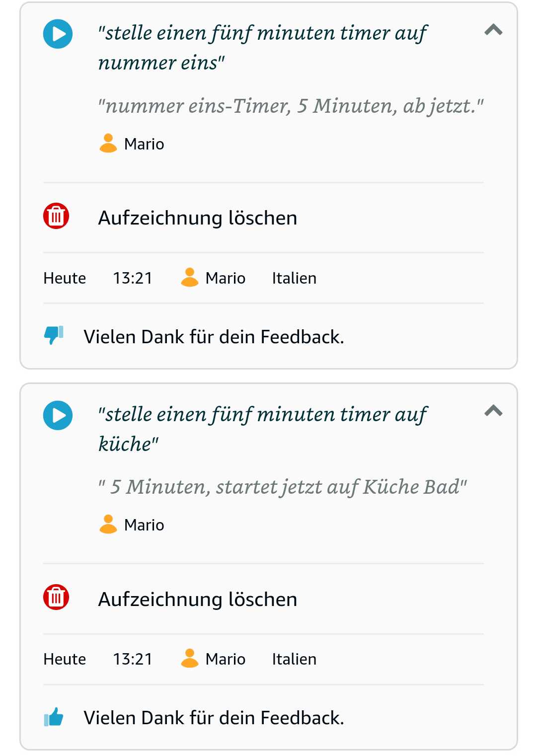Image resolution: width=536 pixels, height=756 pixels.
Task: Play the "küche" timer voice recording
Action: pos(58,415)
